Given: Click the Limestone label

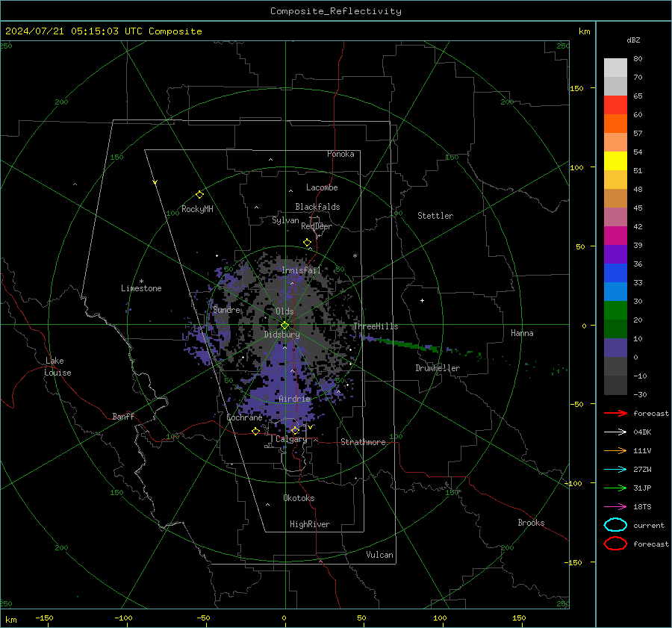Looking at the screenshot, I should pos(141,288).
